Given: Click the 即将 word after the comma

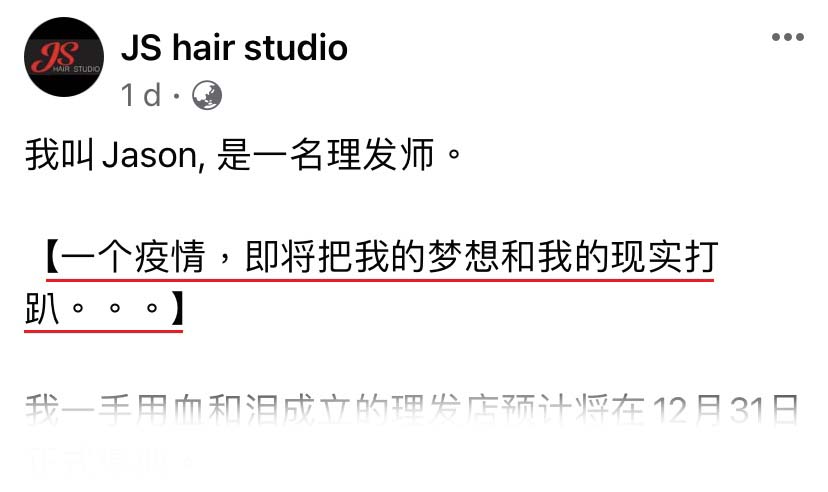Looking at the screenshot, I should tap(280, 257).
